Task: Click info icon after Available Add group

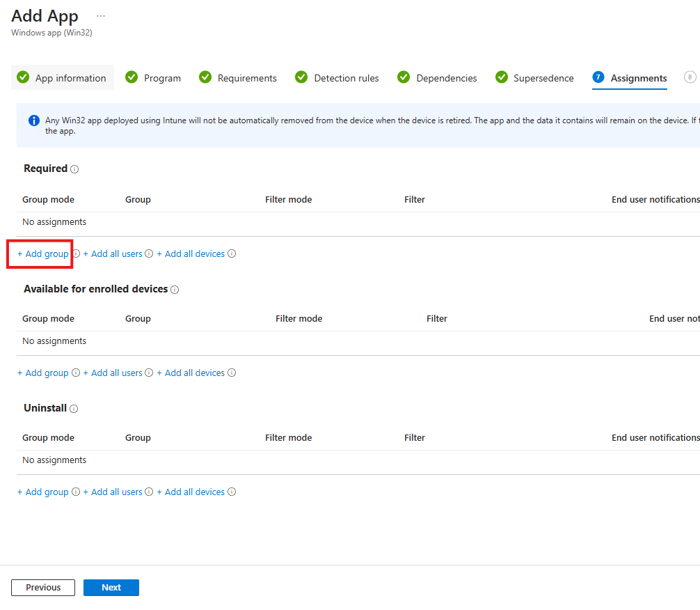Action: [76, 373]
